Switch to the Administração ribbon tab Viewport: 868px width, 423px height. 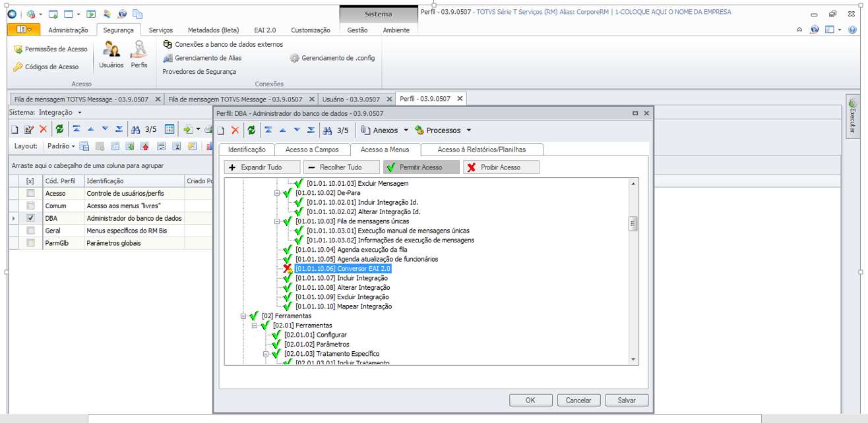pyautogui.click(x=68, y=30)
